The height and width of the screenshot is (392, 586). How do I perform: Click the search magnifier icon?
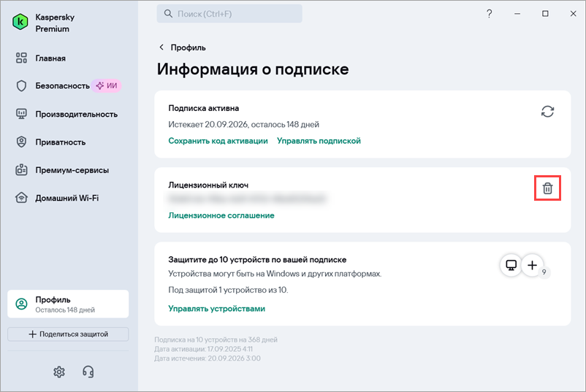click(169, 14)
